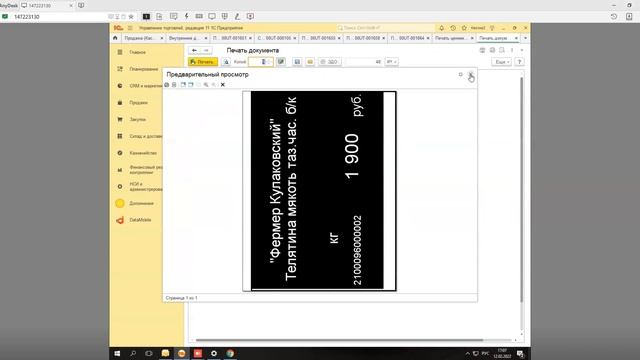Open the Планирование section
Image resolution: width=640 pixels, height=360 pixels.
tap(143, 69)
